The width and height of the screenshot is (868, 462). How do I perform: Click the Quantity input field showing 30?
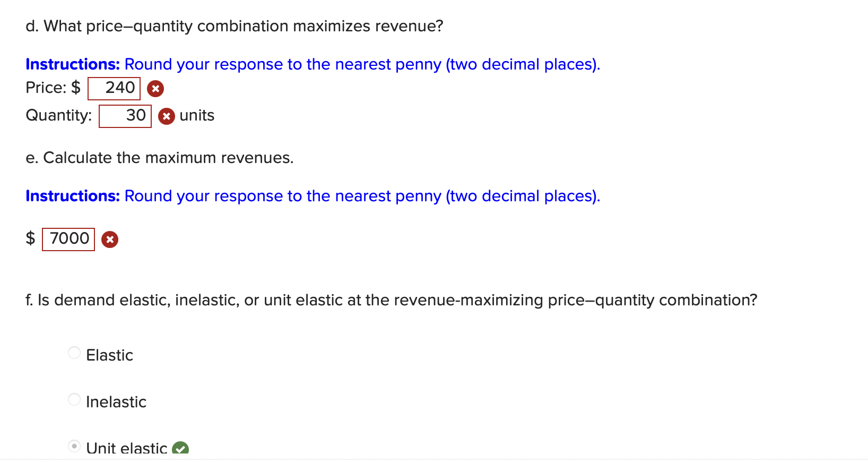coord(125,115)
